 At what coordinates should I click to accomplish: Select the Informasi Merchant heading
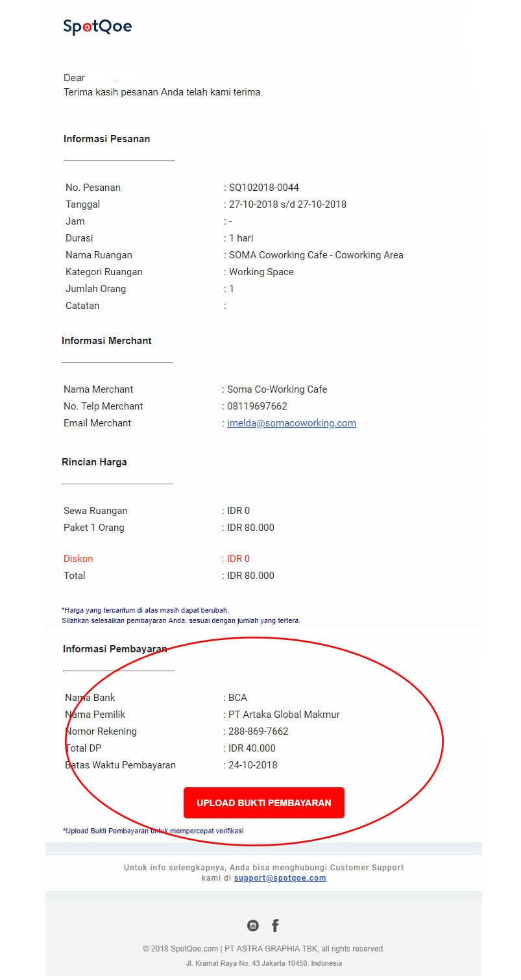click(106, 341)
